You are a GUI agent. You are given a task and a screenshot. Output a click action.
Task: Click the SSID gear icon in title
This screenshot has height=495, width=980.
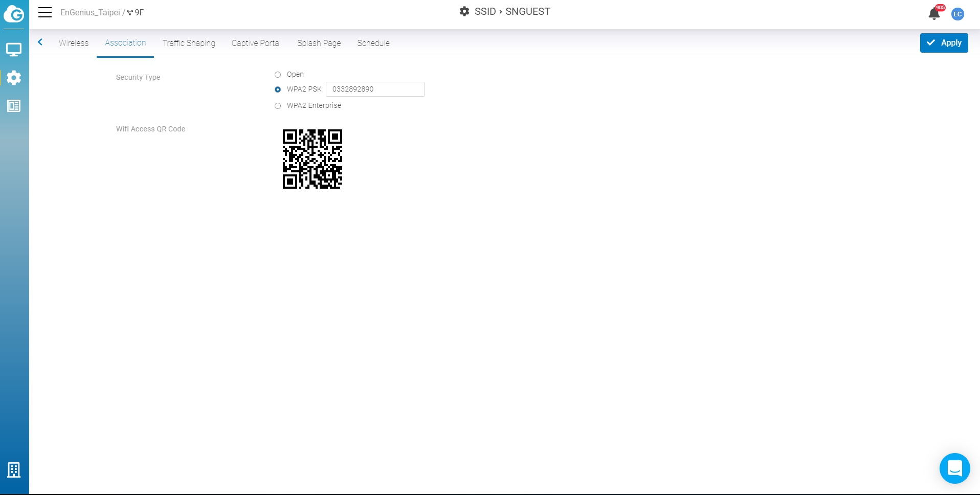[x=464, y=11]
